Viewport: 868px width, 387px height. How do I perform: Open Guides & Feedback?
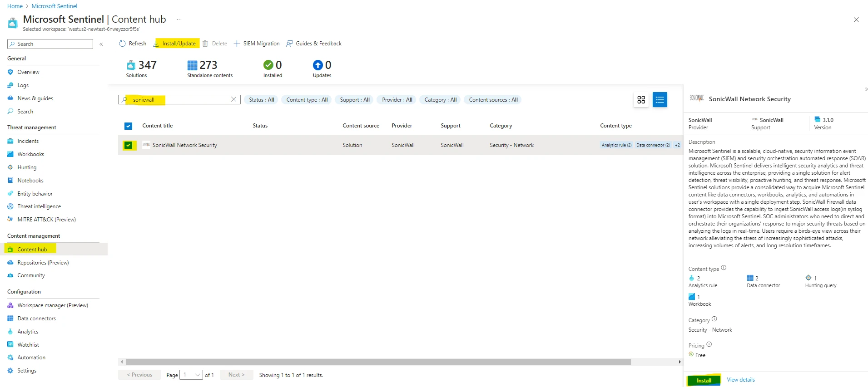pyautogui.click(x=314, y=44)
